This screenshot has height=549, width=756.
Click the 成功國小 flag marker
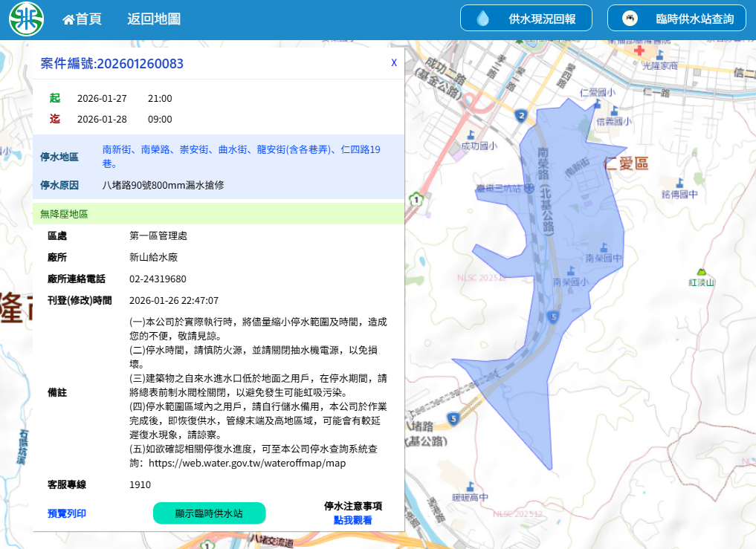point(471,135)
